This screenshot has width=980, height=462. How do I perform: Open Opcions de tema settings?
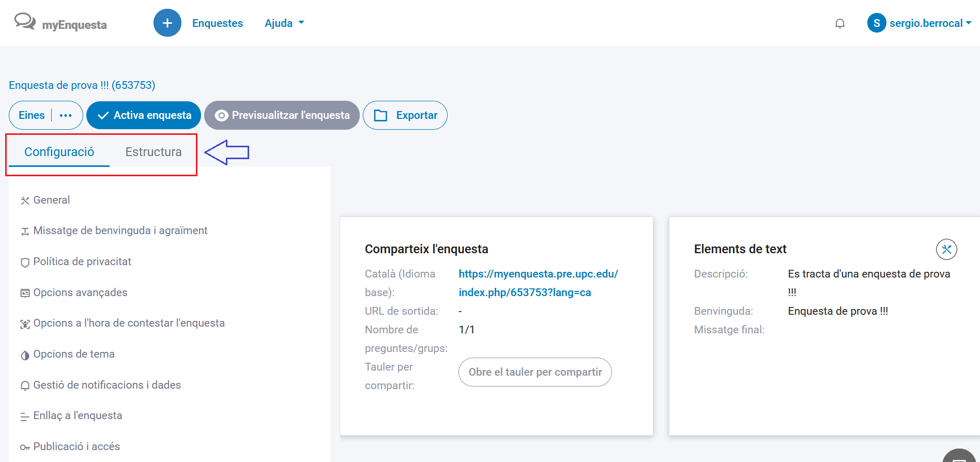click(x=74, y=354)
